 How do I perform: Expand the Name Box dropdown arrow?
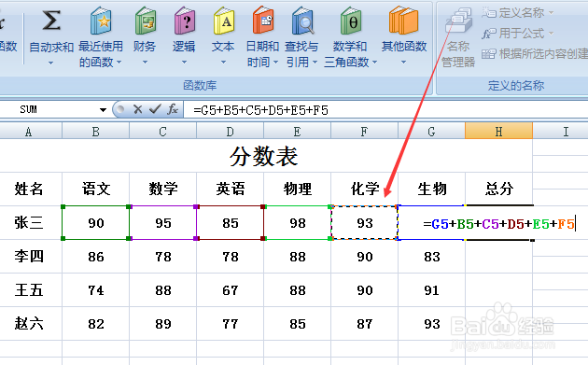click(x=103, y=110)
